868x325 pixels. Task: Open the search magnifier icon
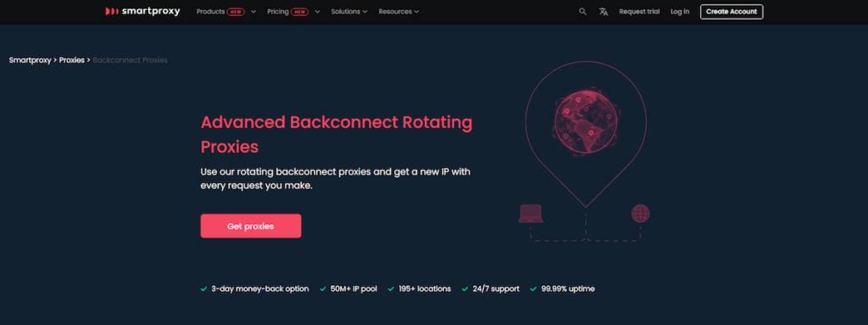[x=582, y=12]
